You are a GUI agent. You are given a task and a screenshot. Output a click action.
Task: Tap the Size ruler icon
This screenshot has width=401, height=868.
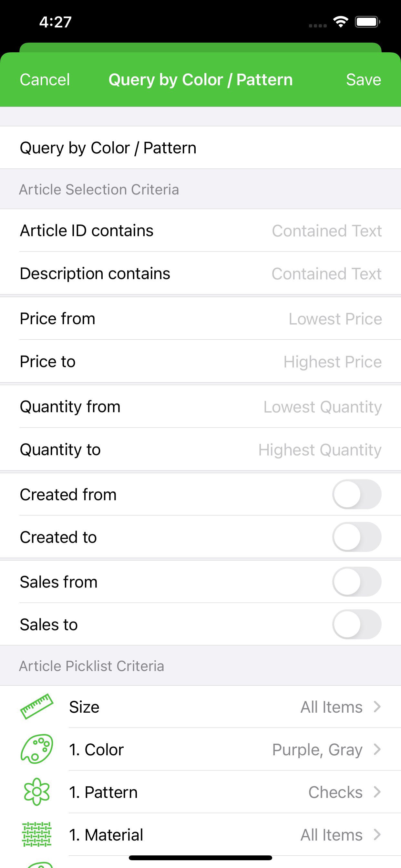tap(37, 707)
